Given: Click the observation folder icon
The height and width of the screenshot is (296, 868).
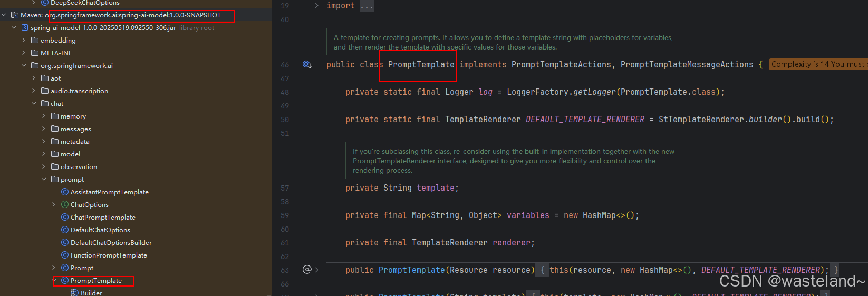Looking at the screenshot, I should point(55,167).
